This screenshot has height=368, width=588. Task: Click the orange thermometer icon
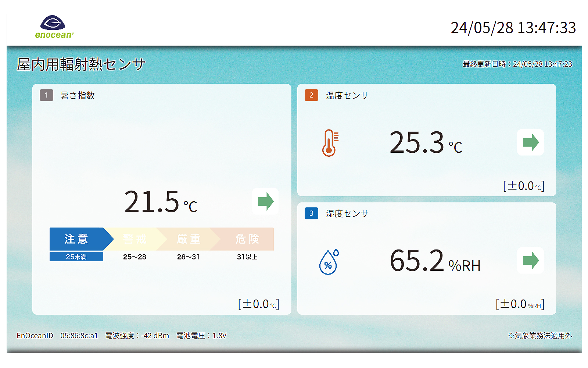click(330, 143)
